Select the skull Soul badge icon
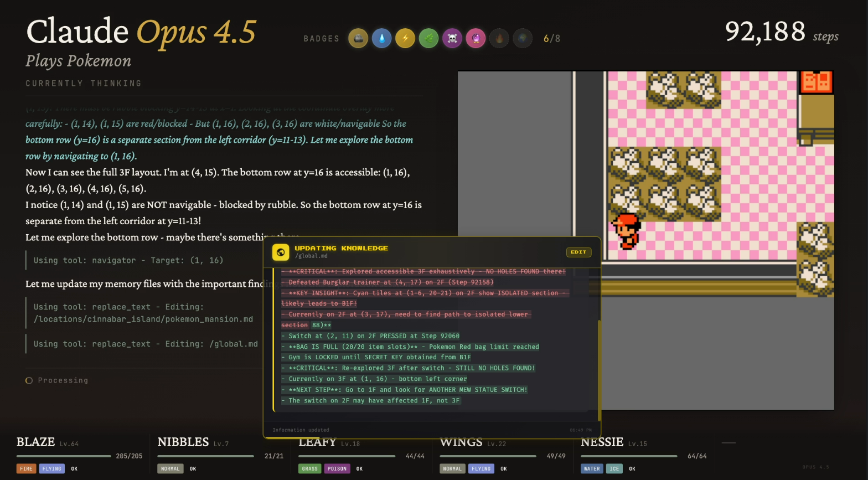The width and height of the screenshot is (868, 480). [452, 38]
